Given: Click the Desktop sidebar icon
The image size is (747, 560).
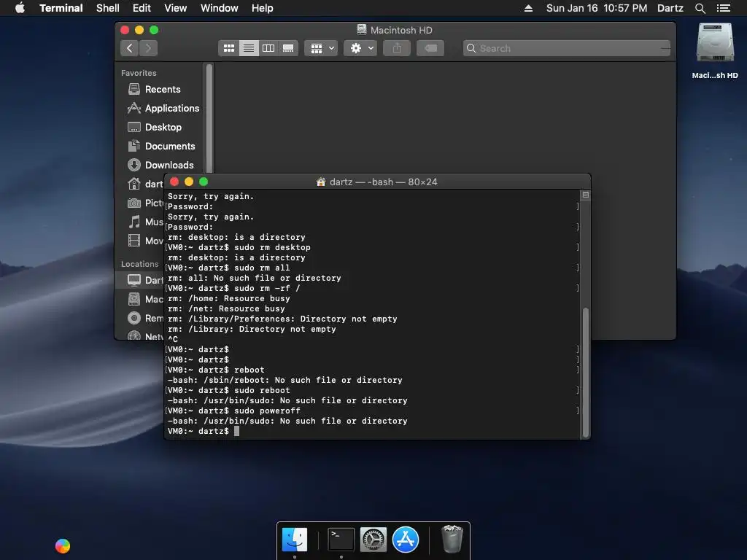Looking at the screenshot, I should (x=134, y=127).
